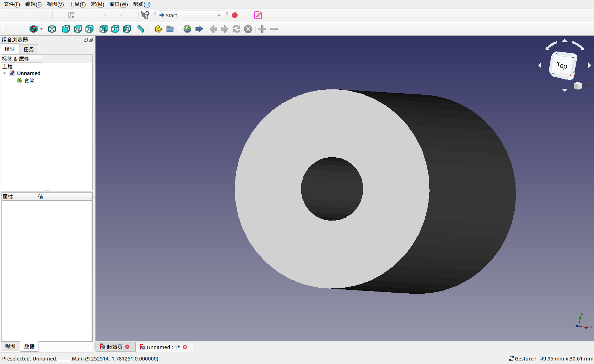Viewport: 594px width, 364px height.
Task: Switch to right view cube icon
Action: point(89,29)
